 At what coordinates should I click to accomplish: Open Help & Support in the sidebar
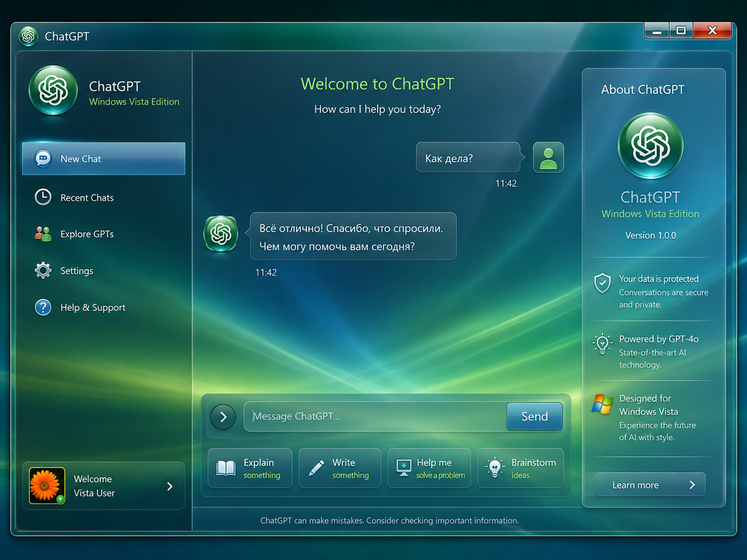click(104, 307)
